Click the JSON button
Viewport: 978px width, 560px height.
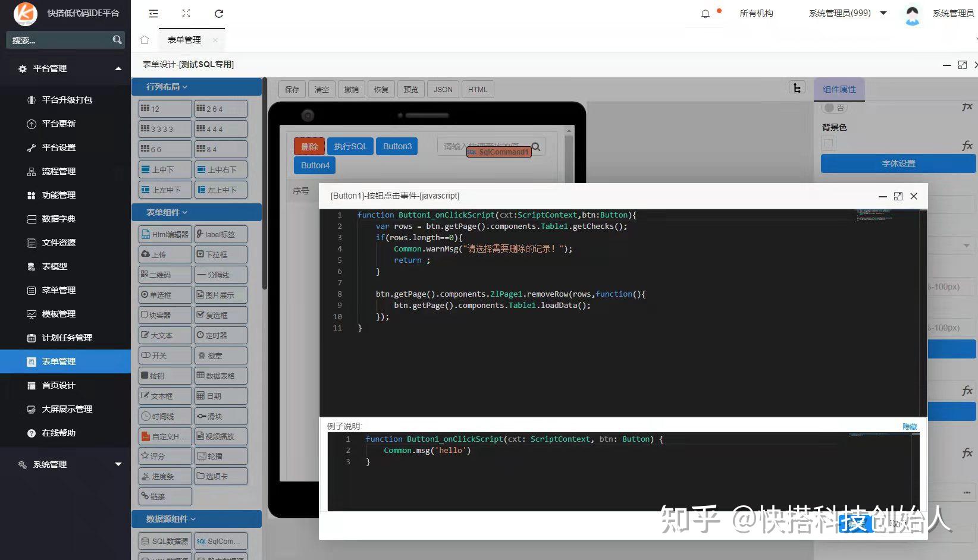(x=443, y=90)
